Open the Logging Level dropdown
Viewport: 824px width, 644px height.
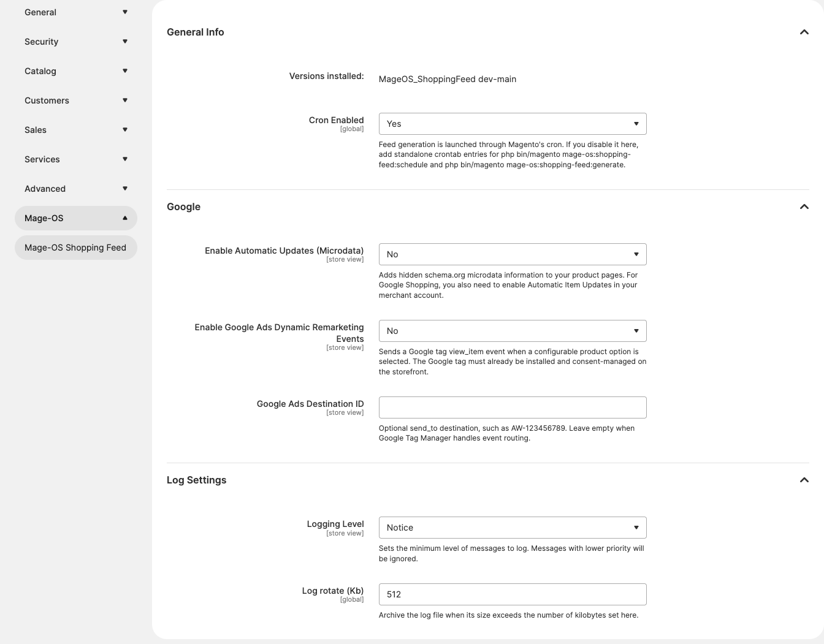point(513,528)
